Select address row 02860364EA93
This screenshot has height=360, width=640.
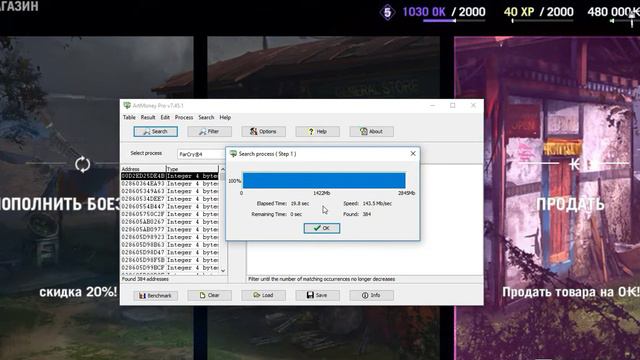(x=170, y=184)
